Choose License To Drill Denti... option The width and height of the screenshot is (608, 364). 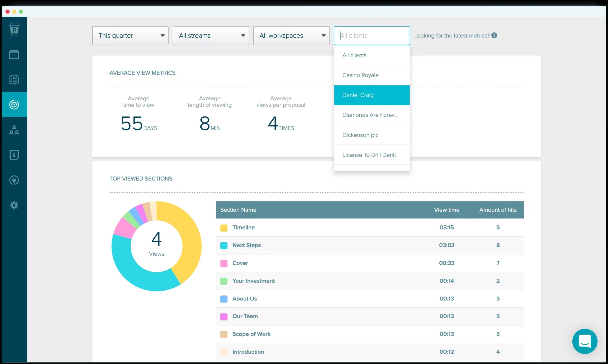tap(372, 155)
